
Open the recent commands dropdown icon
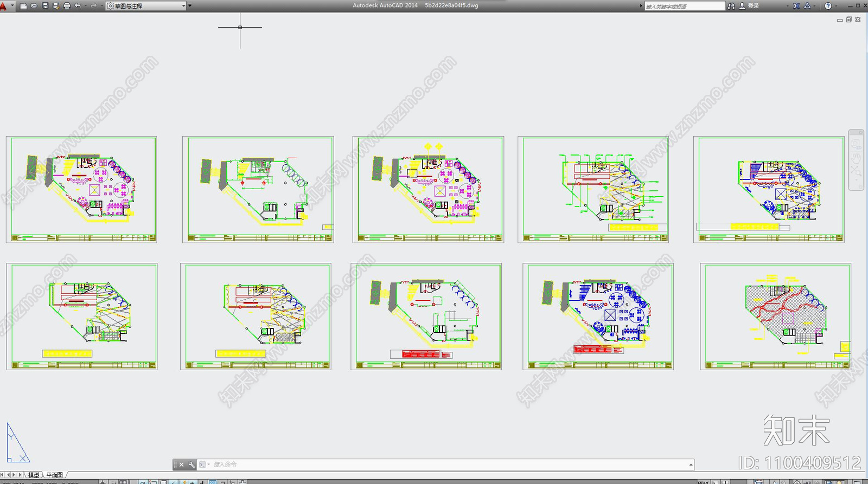point(205,464)
